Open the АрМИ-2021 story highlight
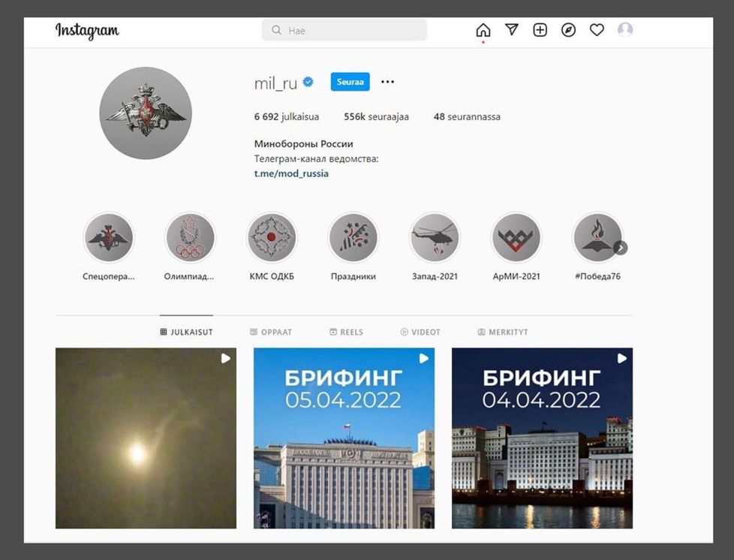The image size is (734, 560). (516, 236)
